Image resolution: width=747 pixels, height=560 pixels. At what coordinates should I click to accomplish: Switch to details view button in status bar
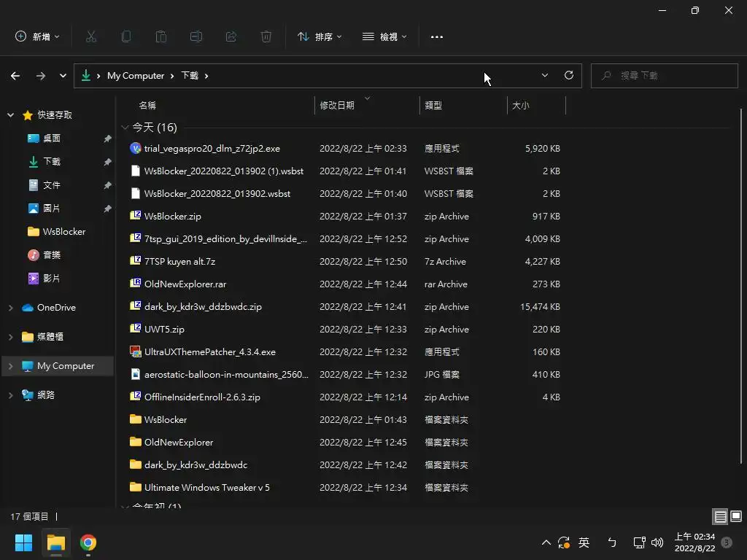(720, 517)
